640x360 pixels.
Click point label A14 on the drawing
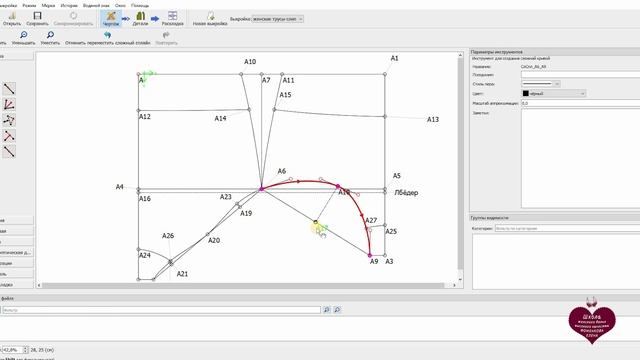pyautogui.click(x=220, y=118)
